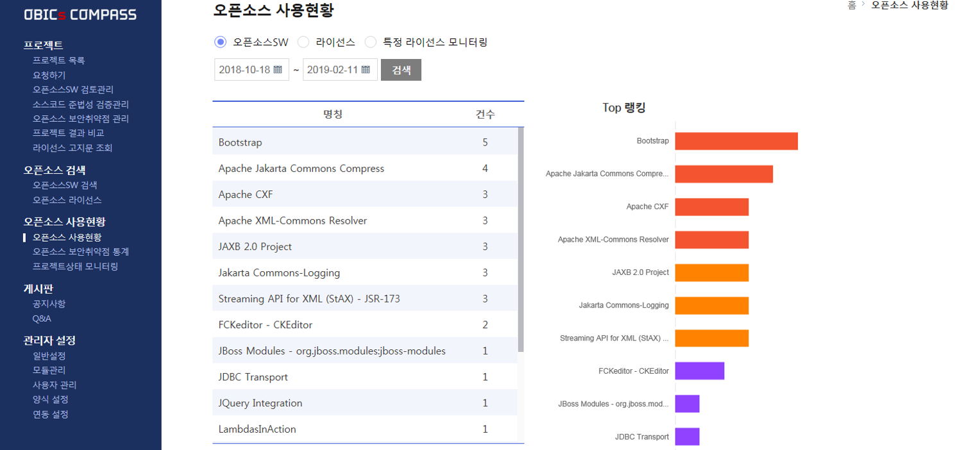Click the Apache CXF chart bar
This screenshot has width=980, height=450.
click(712, 206)
